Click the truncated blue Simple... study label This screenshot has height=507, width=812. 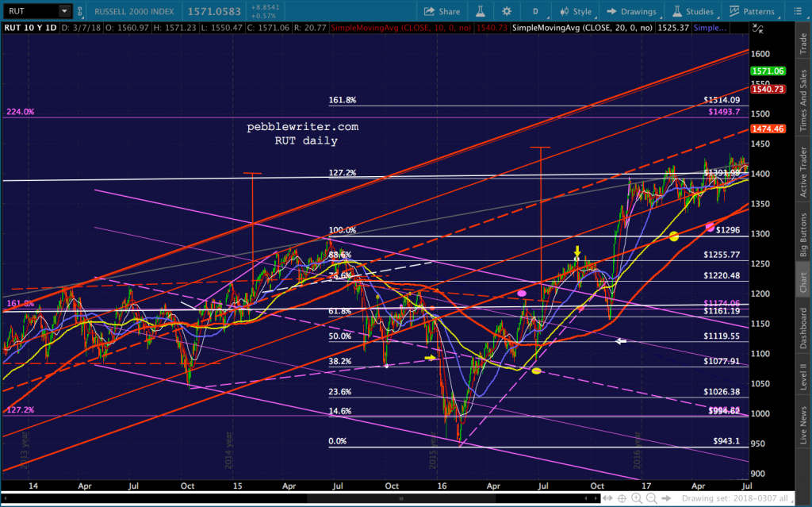click(710, 28)
